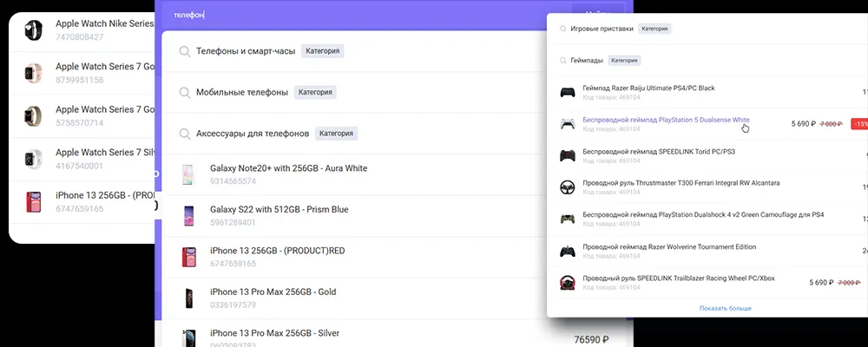Viewport: 868px width, 347px height.
Task: Click Apple Watch Series 7 Silver title
Action: (x=105, y=153)
